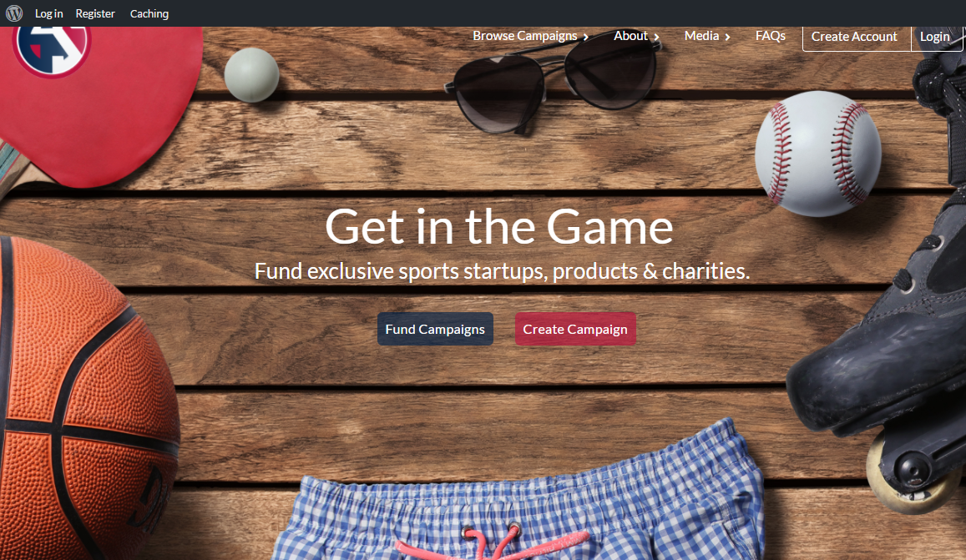Open the About menu item

pos(630,36)
